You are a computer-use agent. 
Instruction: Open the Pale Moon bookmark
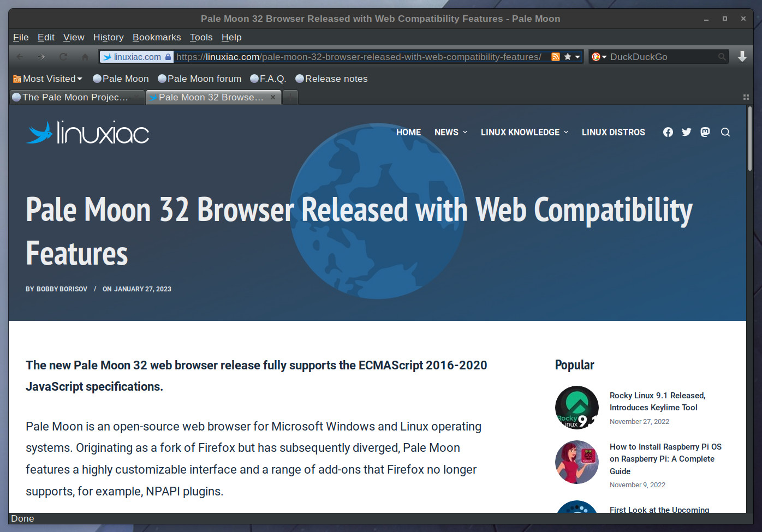[121, 79]
